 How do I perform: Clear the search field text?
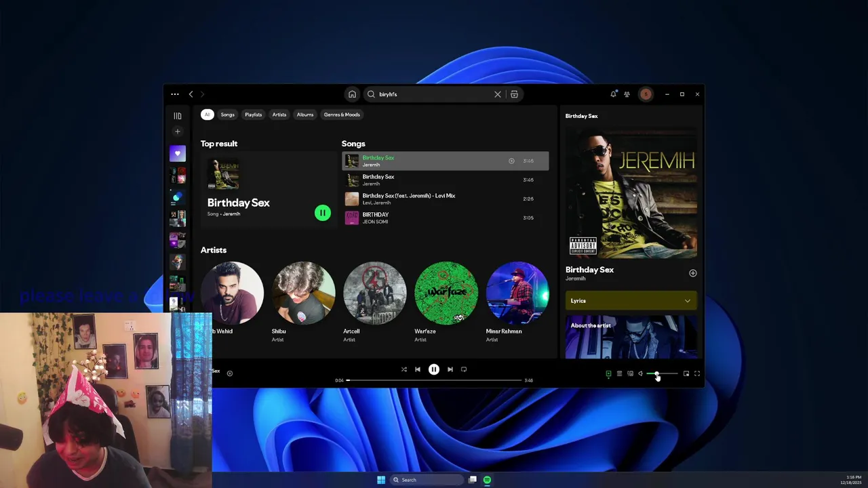click(498, 94)
